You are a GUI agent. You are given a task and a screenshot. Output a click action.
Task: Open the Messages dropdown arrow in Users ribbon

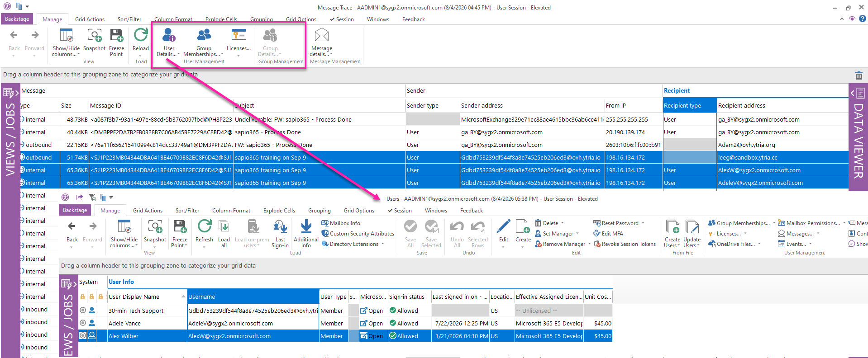[818, 234]
